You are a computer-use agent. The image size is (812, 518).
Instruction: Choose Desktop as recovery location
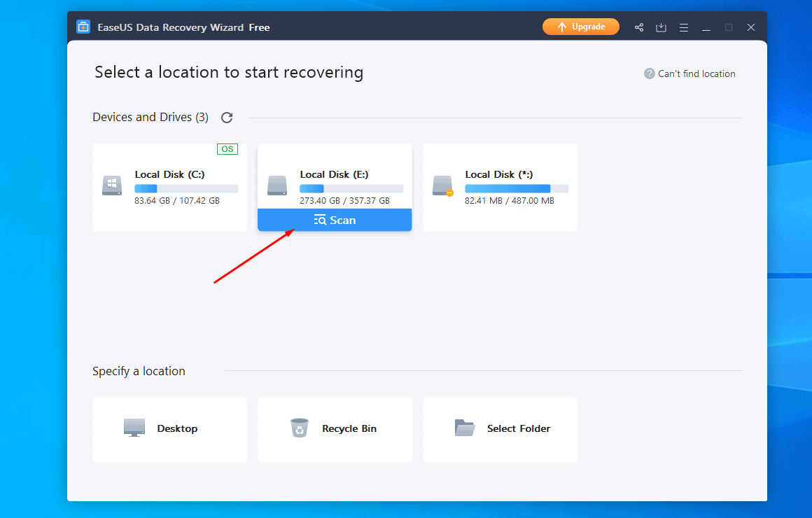coord(169,429)
